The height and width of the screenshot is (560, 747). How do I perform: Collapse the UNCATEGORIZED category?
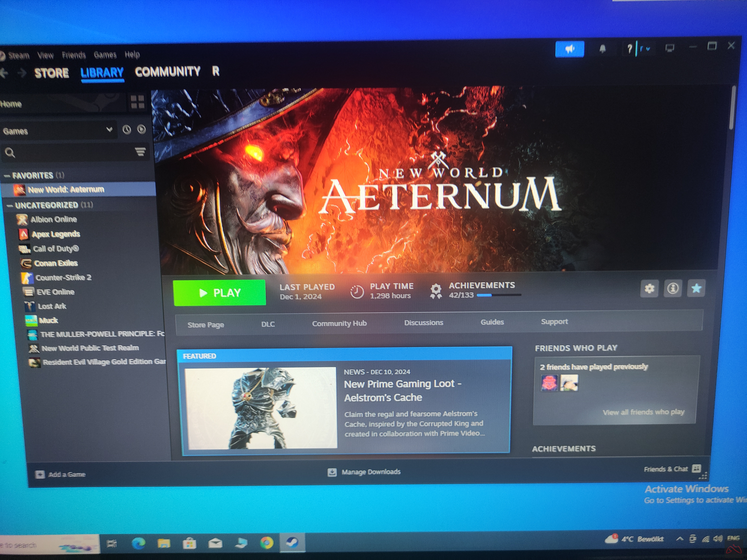tap(10, 206)
